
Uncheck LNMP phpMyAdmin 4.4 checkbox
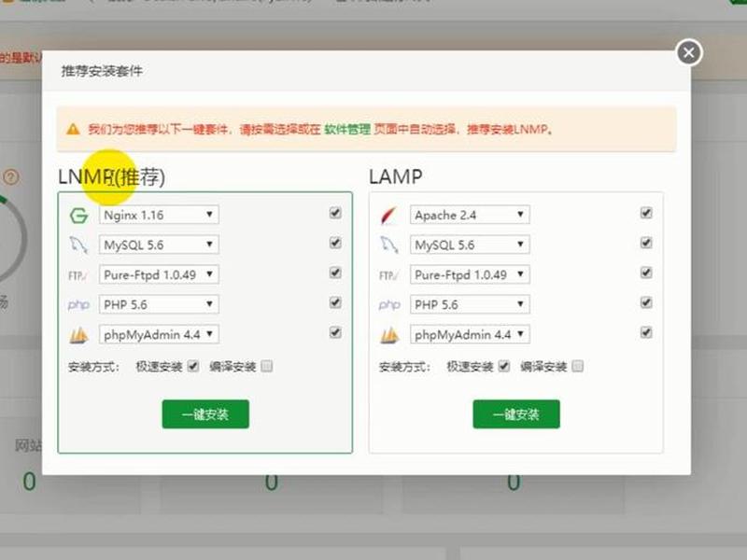(335, 332)
